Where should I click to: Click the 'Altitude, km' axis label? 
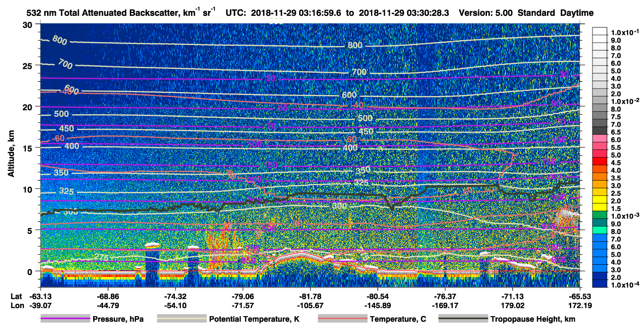[10, 154]
